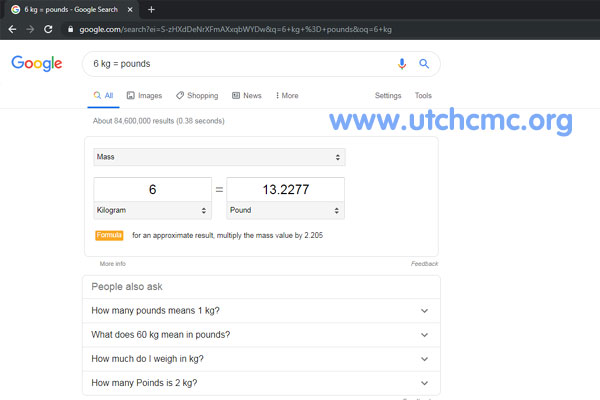Switch to the News tab
This screenshot has width=600, height=400.
click(247, 96)
